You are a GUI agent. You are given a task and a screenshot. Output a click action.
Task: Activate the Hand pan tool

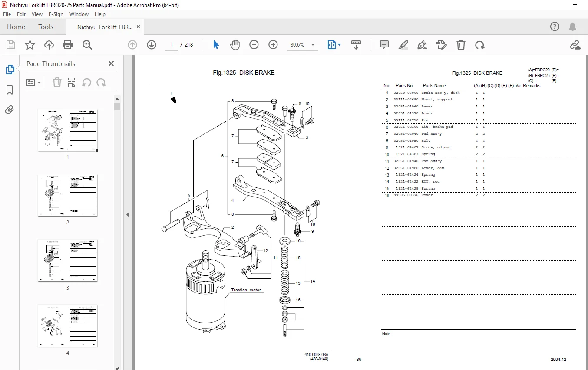click(235, 45)
